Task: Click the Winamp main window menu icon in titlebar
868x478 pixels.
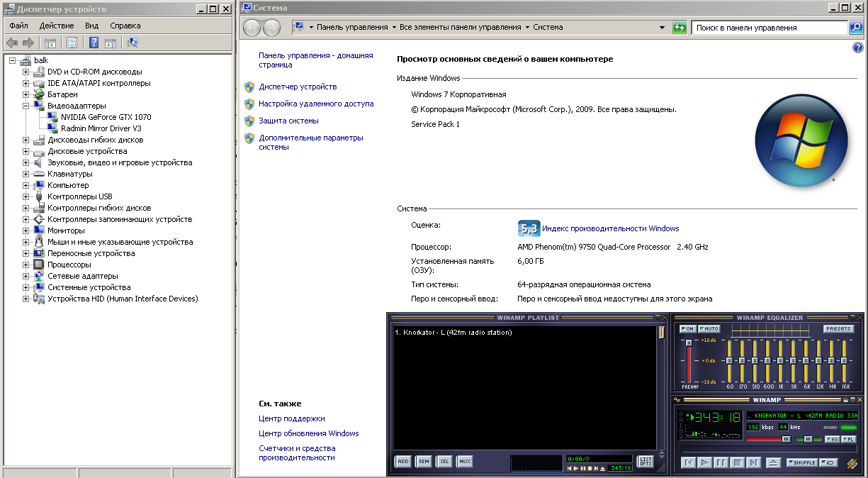Action: click(677, 399)
